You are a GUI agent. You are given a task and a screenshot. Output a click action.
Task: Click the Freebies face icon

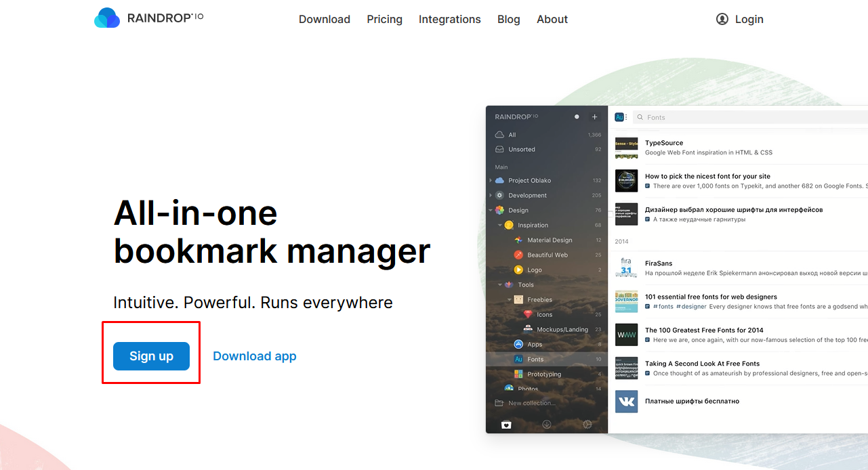[518, 299]
